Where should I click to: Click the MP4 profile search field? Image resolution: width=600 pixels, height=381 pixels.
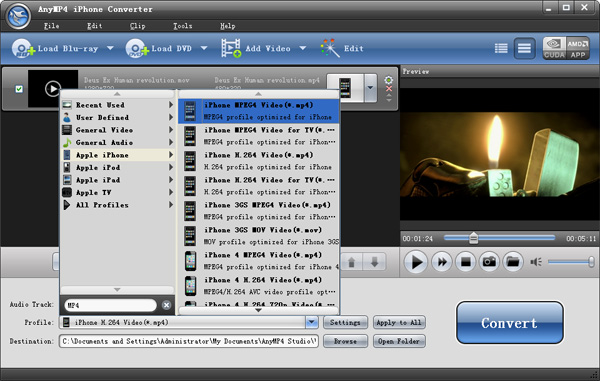coord(110,305)
